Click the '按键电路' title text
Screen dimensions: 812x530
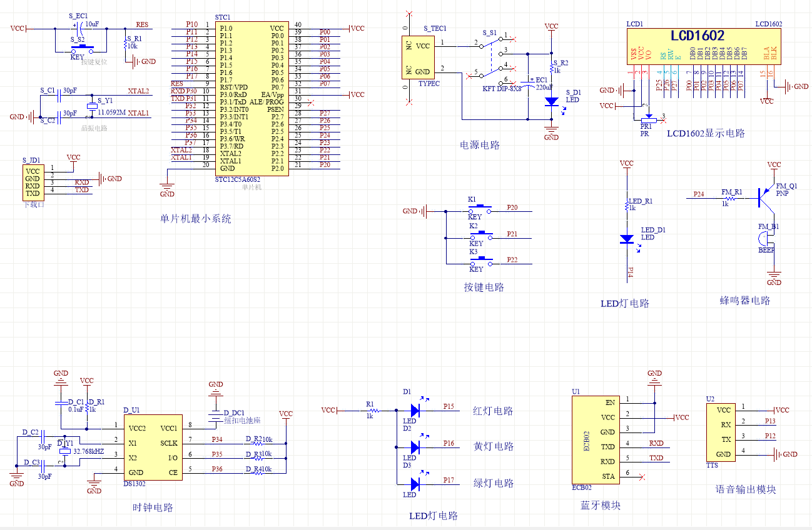[x=484, y=287]
